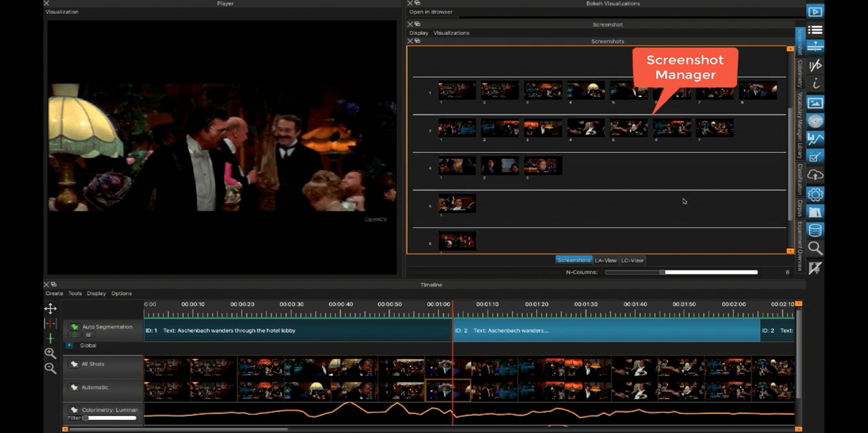Click the round colorimetry disc icon
Image resolution: width=868 pixels, height=433 pixels.
point(815,121)
